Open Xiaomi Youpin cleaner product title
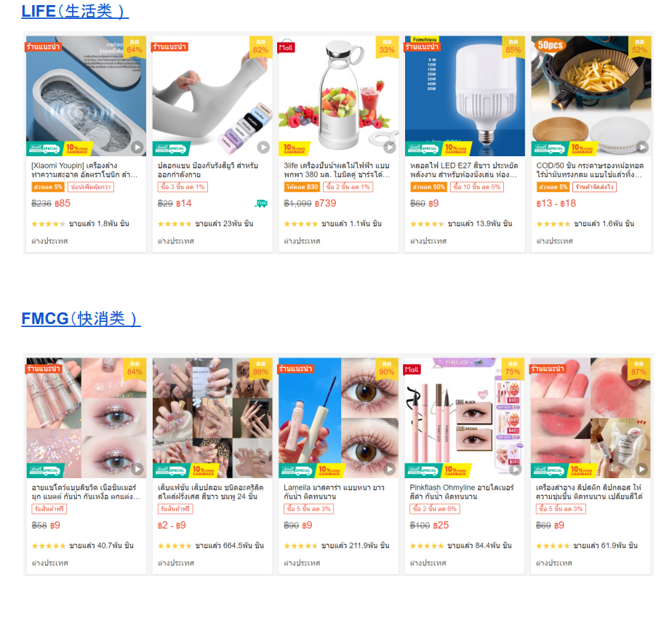 click(84, 170)
